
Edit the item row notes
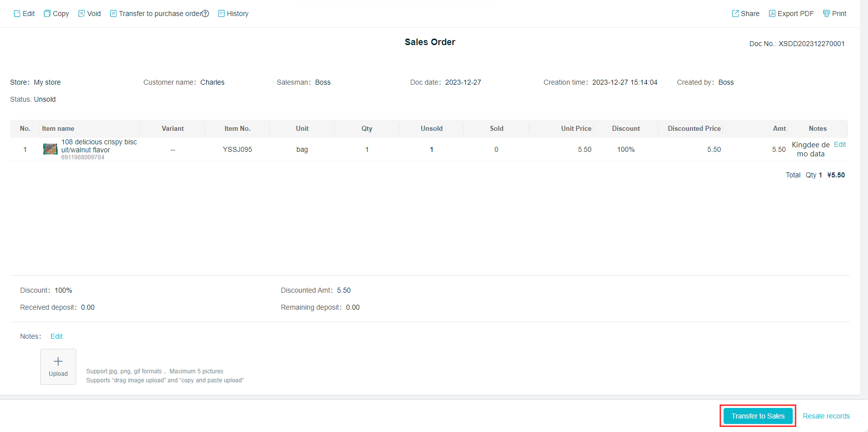(839, 144)
